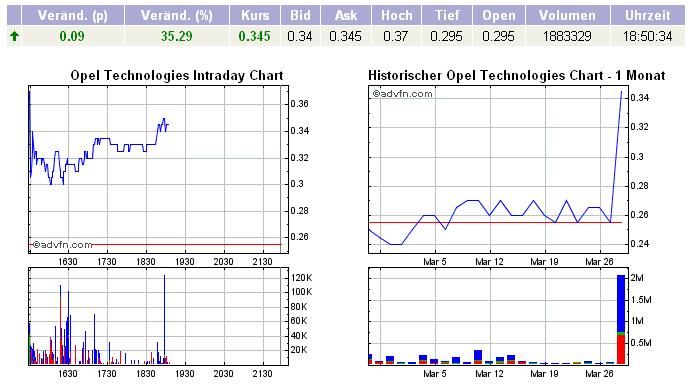Click the '120K' intraday volume axis label

tap(301, 278)
